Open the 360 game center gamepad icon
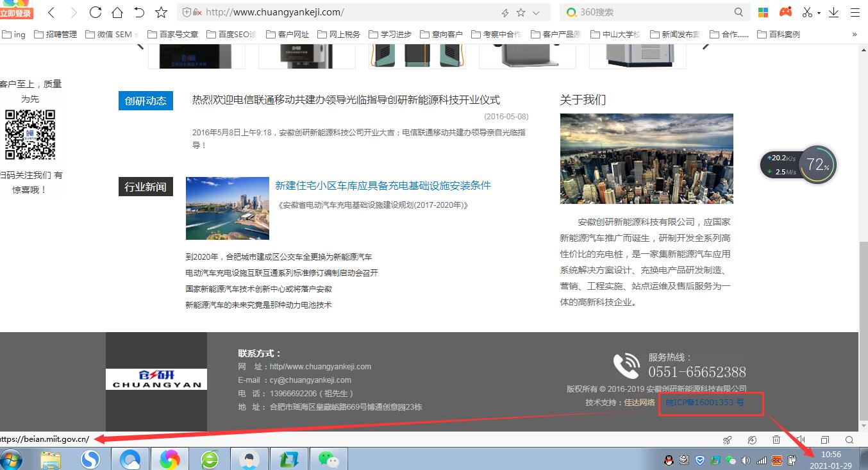This screenshot has width=868, height=470. [x=785, y=11]
